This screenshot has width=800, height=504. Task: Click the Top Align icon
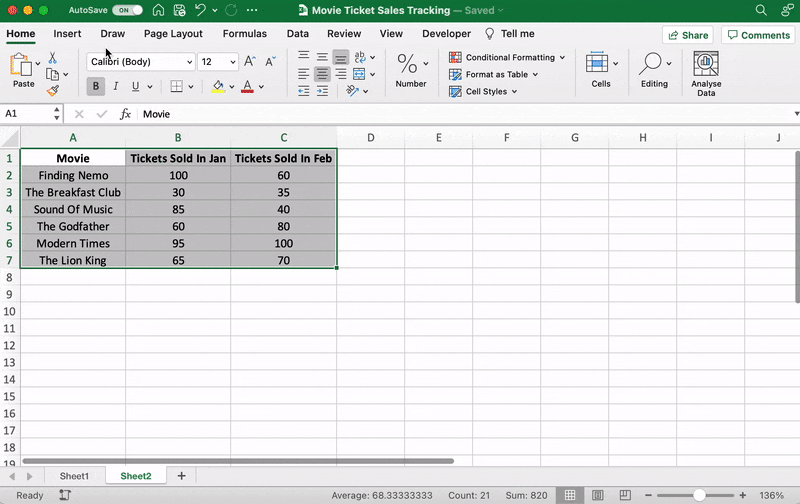(304, 57)
